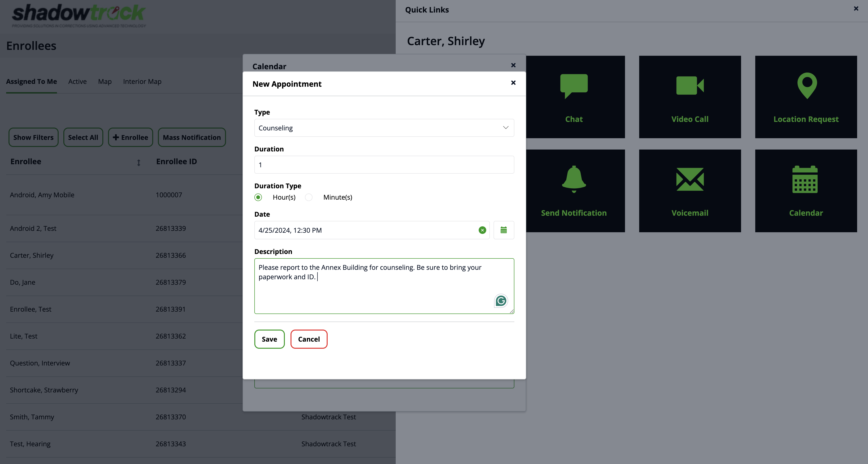Image resolution: width=868 pixels, height=464 pixels.
Task: Open the Chat quick link tile
Action: (x=574, y=97)
